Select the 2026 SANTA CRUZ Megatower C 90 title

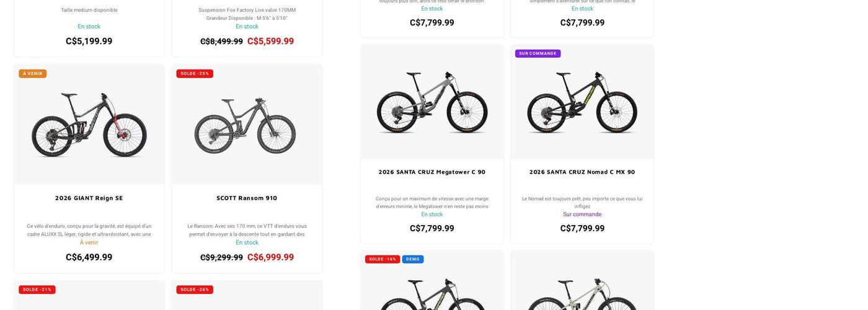[x=432, y=172]
